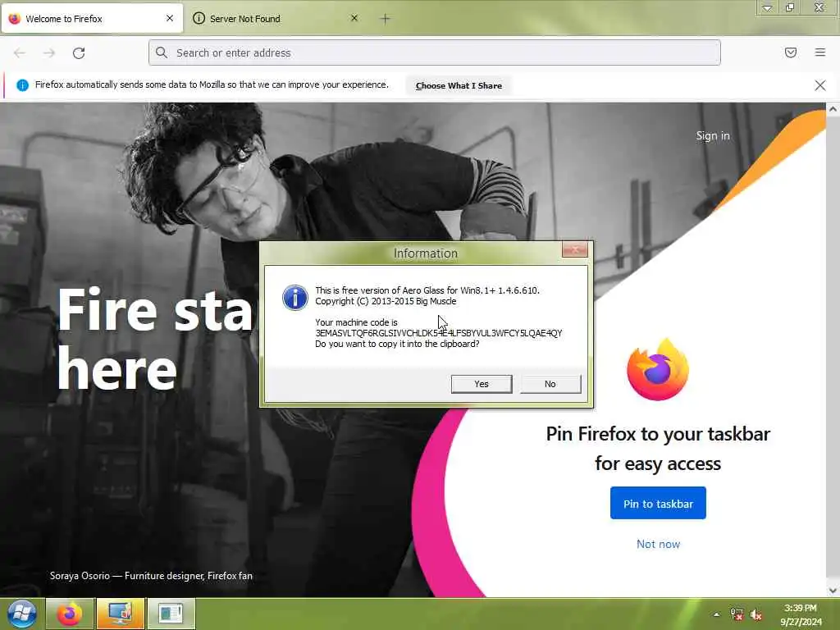Image resolution: width=840 pixels, height=630 pixels.
Task: Click the network tray icon
Action: (737, 615)
